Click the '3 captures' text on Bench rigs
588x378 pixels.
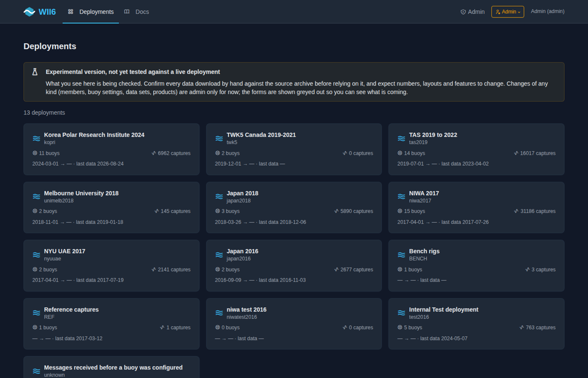point(544,270)
